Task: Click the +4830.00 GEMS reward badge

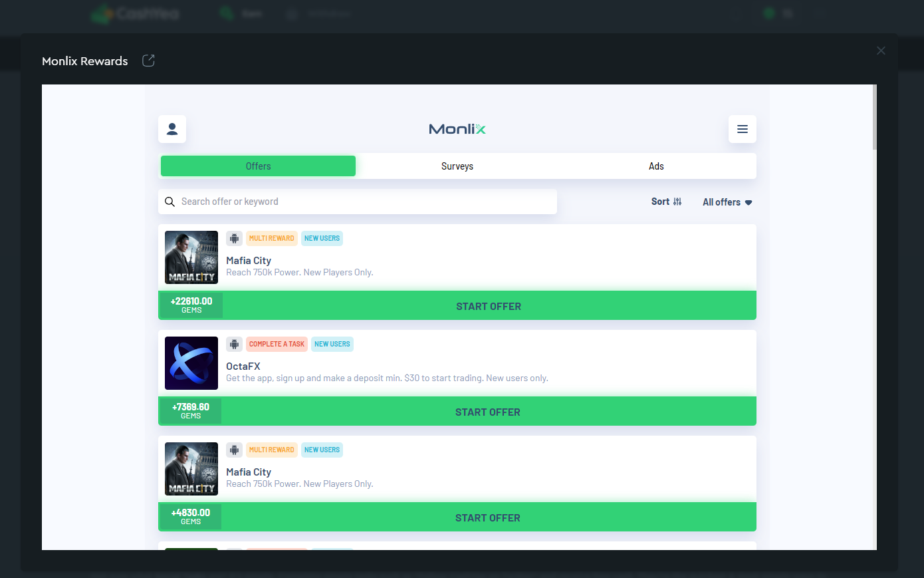Action: click(191, 517)
